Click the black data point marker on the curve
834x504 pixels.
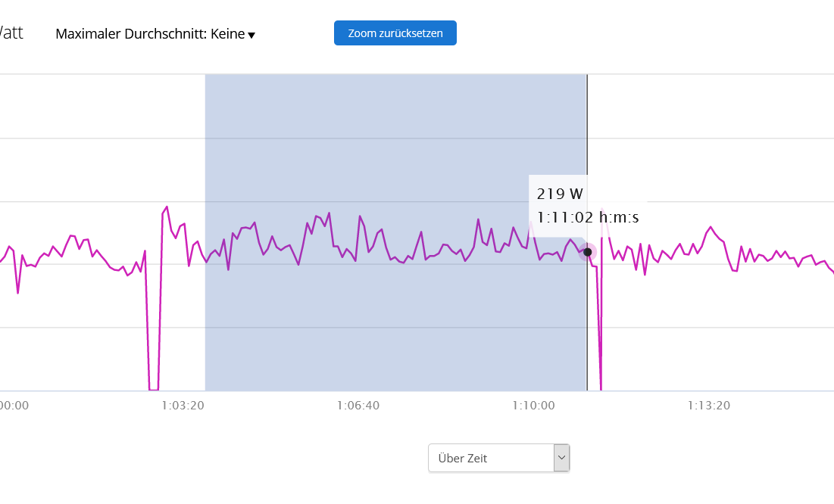tap(587, 252)
